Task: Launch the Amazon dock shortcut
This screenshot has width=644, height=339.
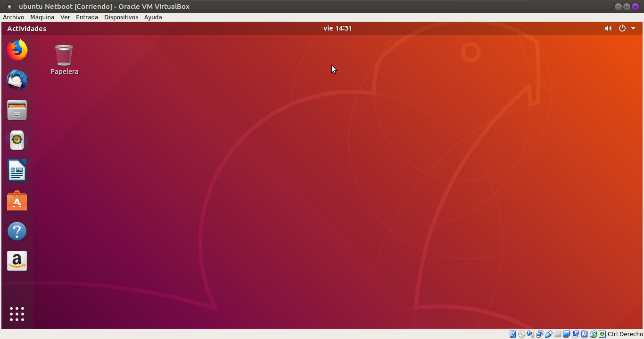Action: click(x=17, y=261)
